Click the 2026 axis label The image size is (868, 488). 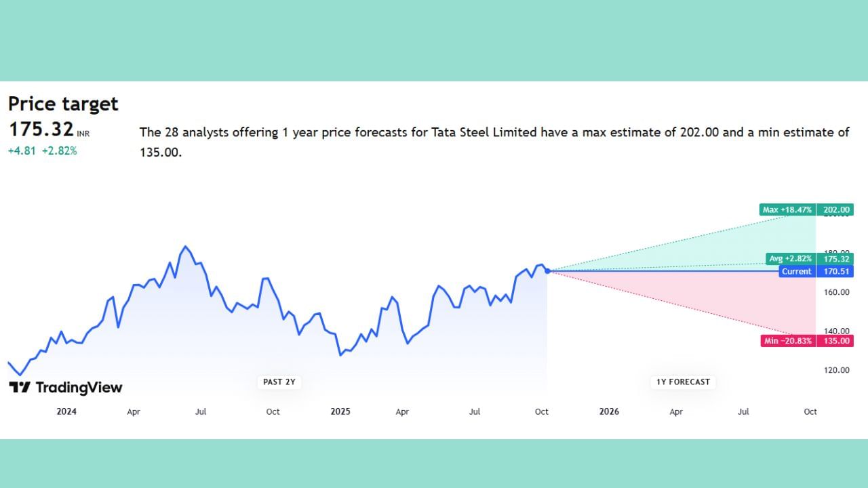pos(609,411)
